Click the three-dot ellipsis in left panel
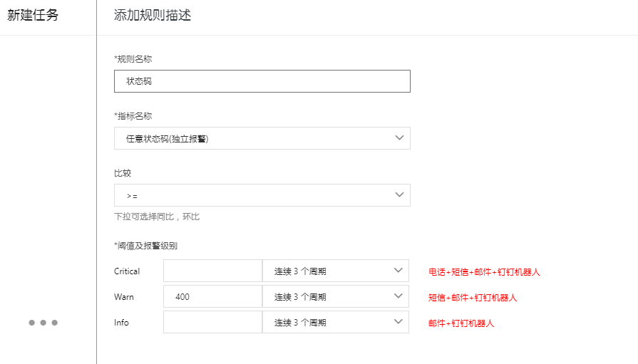This screenshot has height=364, width=638. [x=43, y=323]
